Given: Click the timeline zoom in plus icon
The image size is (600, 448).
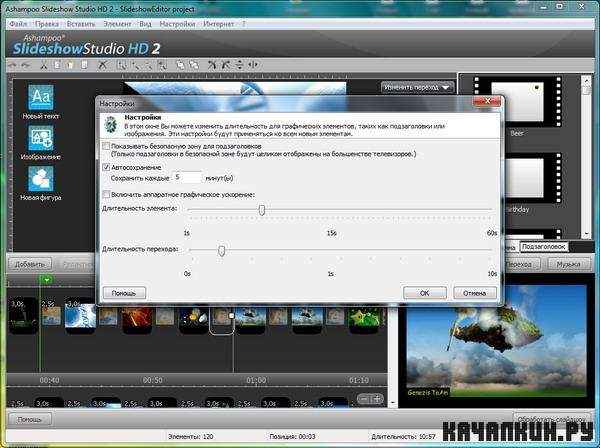Looking at the screenshot, I should point(377,399).
